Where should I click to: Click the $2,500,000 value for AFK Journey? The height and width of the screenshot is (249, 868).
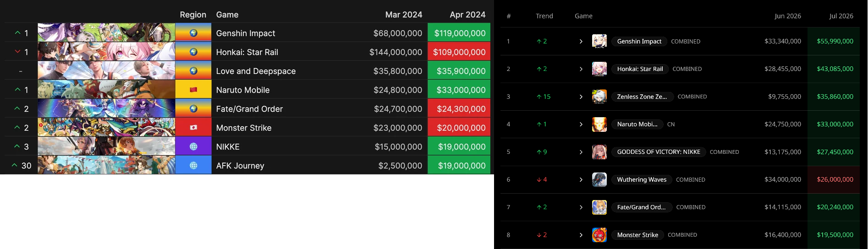[400, 166]
